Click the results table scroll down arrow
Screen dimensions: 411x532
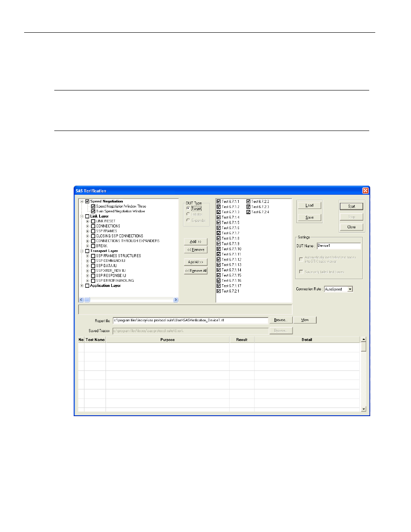364,409
